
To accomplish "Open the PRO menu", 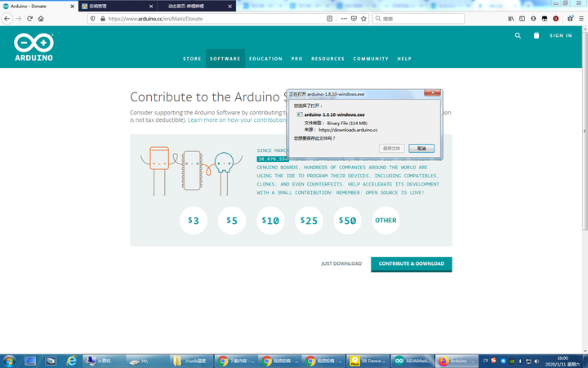I will tap(296, 59).
